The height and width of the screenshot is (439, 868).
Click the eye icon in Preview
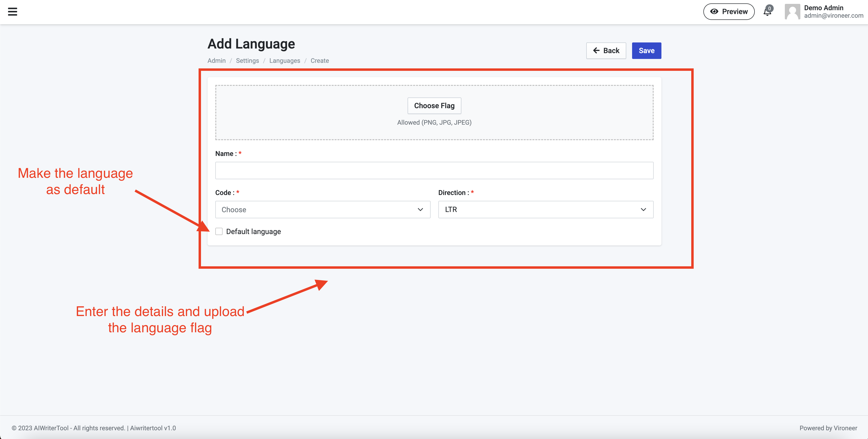tap(714, 11)
